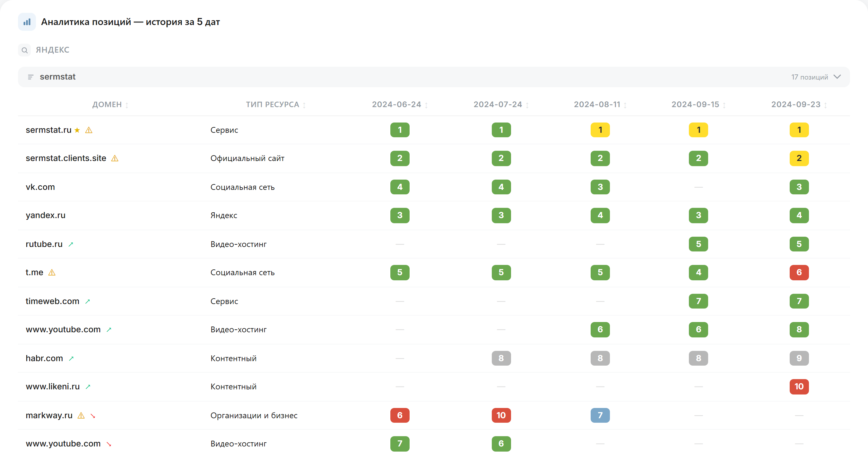
Task: Click the red 6 badge in t.me row
Action: (x=799, y=272)
